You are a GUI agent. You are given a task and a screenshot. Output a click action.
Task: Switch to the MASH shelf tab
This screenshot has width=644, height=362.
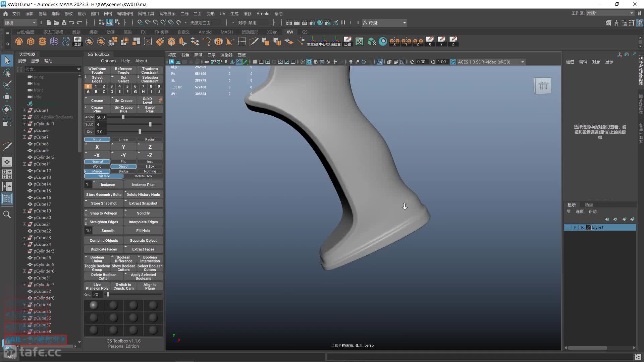click(226, 32)
